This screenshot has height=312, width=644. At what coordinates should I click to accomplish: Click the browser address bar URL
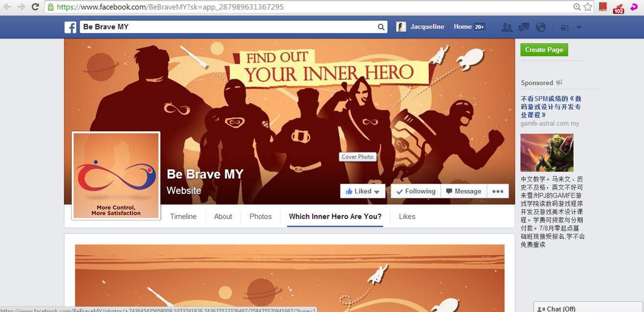click(x=170, y=7)
